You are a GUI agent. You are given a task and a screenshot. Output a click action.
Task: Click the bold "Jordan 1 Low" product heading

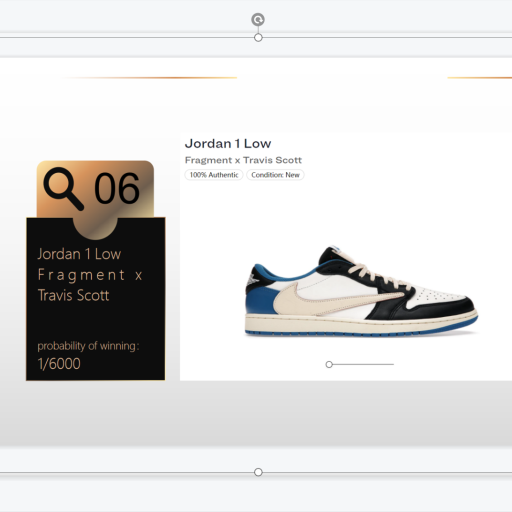click(x=228, y=144)
